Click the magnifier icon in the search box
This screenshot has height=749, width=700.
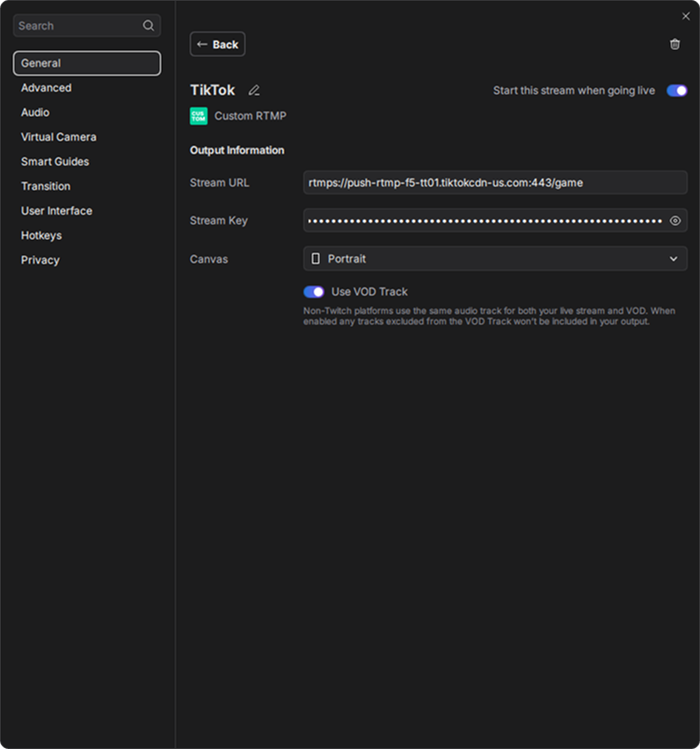click(x=149, y=25)
